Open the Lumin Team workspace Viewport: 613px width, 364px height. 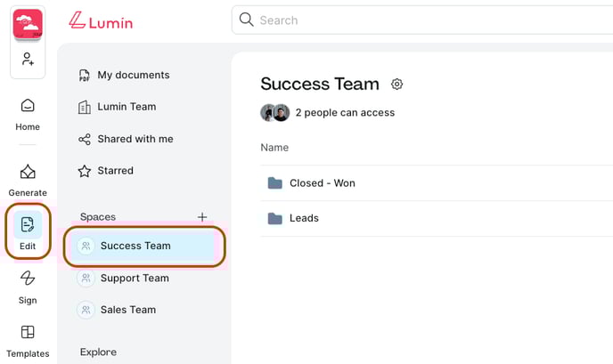tap(118, 107)
